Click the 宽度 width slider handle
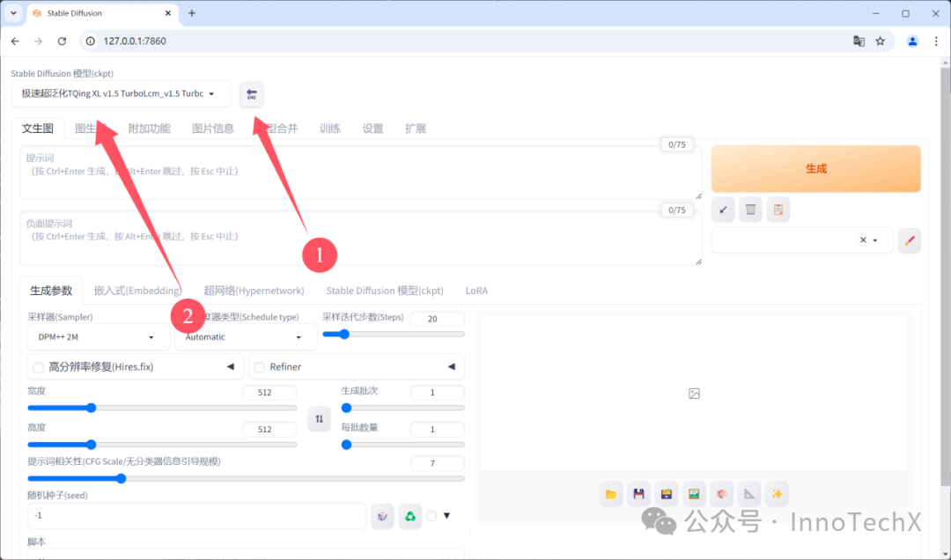The image size is (951, 560). coord(91,408)
